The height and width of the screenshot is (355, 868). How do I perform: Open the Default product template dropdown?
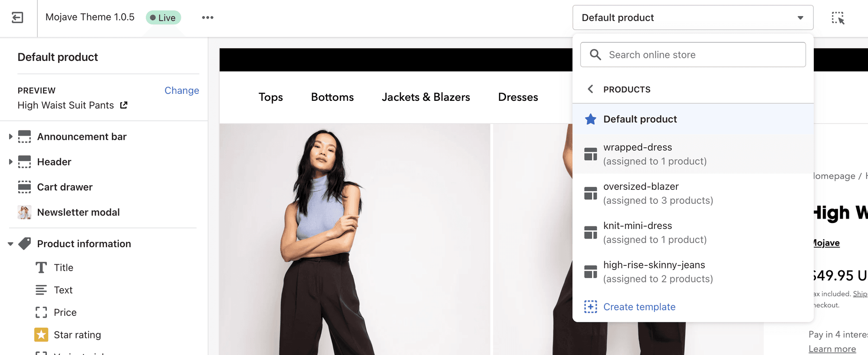pos(693,17)
